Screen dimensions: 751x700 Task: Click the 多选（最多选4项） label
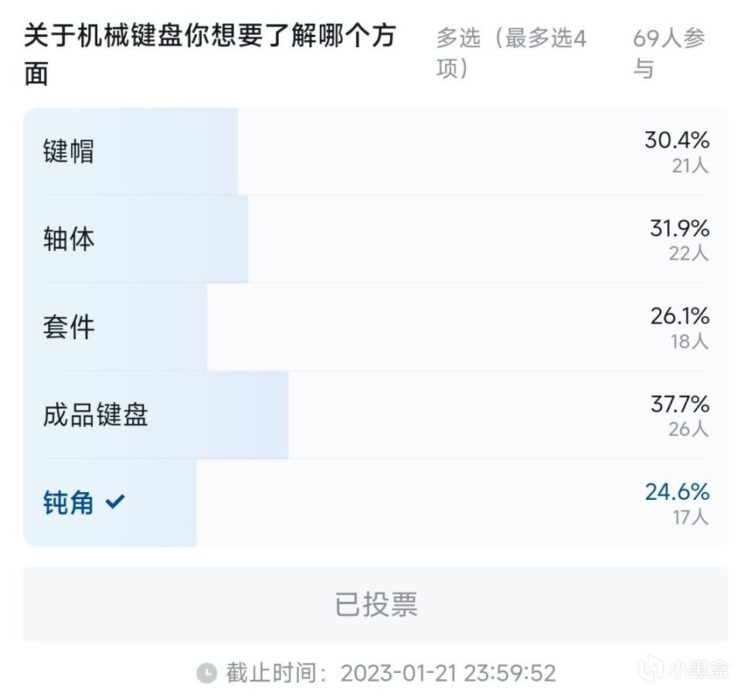pyautogui.click(x=511, y=53)
